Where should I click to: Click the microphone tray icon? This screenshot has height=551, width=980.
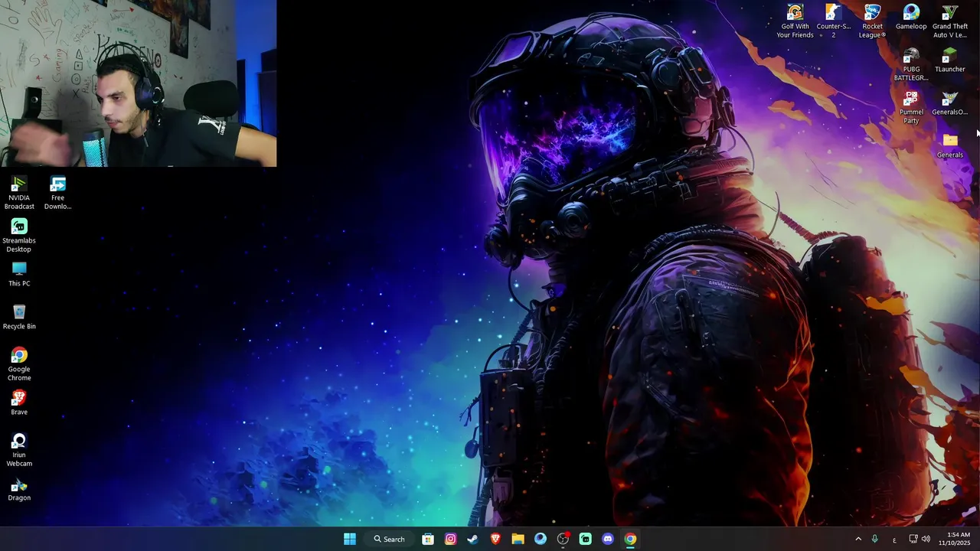(x=875, y=539)
